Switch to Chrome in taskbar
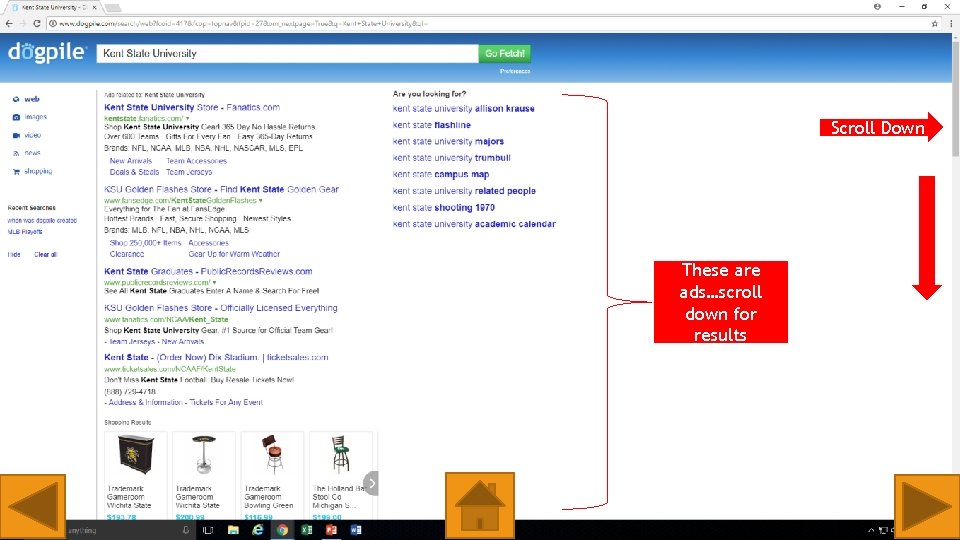Viewport: 960px width, 540px height. click(282, 530)
